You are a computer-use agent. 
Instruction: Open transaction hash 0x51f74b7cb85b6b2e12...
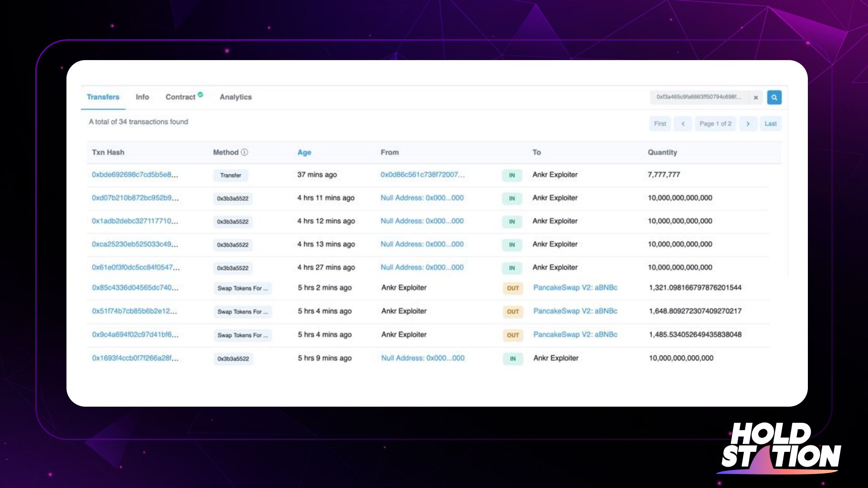tap(134, 311)
